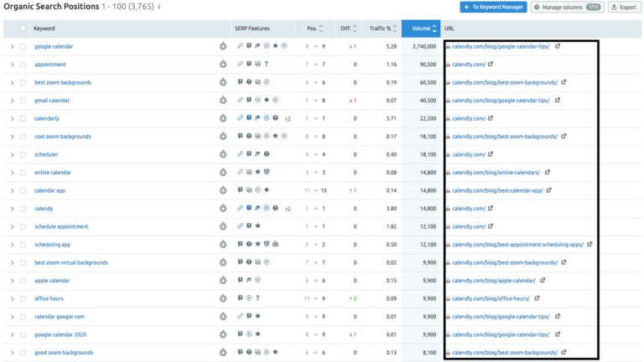Show +2 more SERP features in calendy row

(x=288, y=209)
